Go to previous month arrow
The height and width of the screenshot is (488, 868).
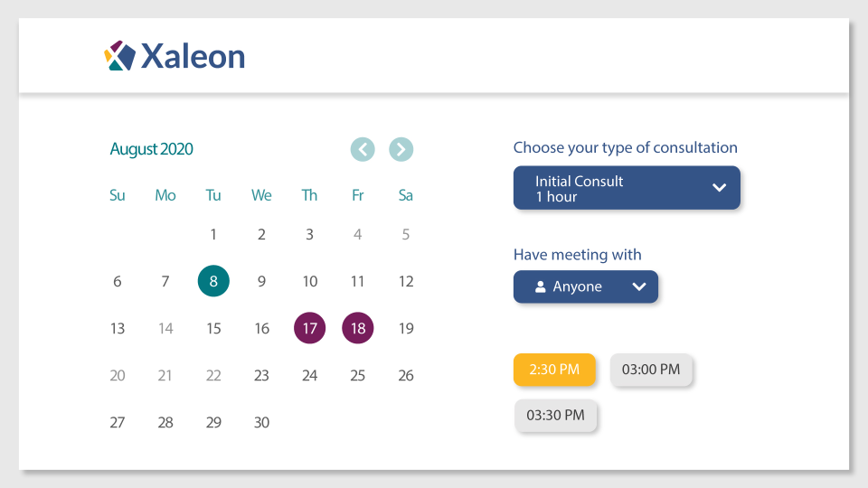[x=363, y=149]
